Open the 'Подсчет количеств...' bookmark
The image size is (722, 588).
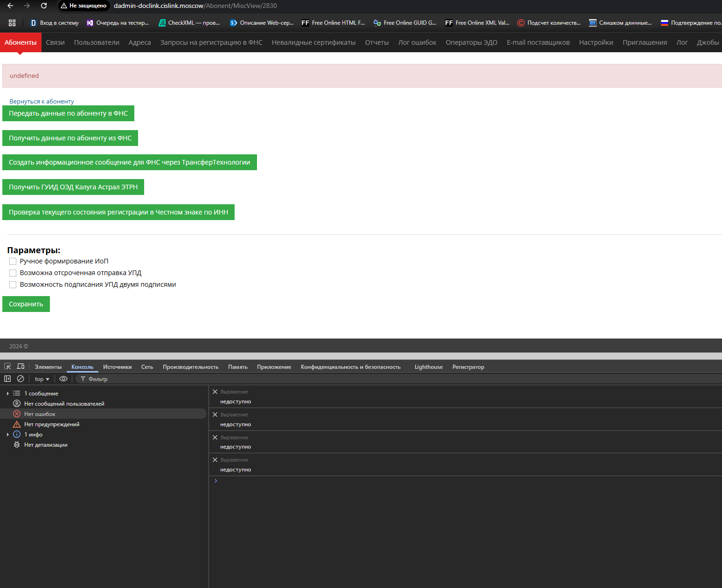(549, 23)
